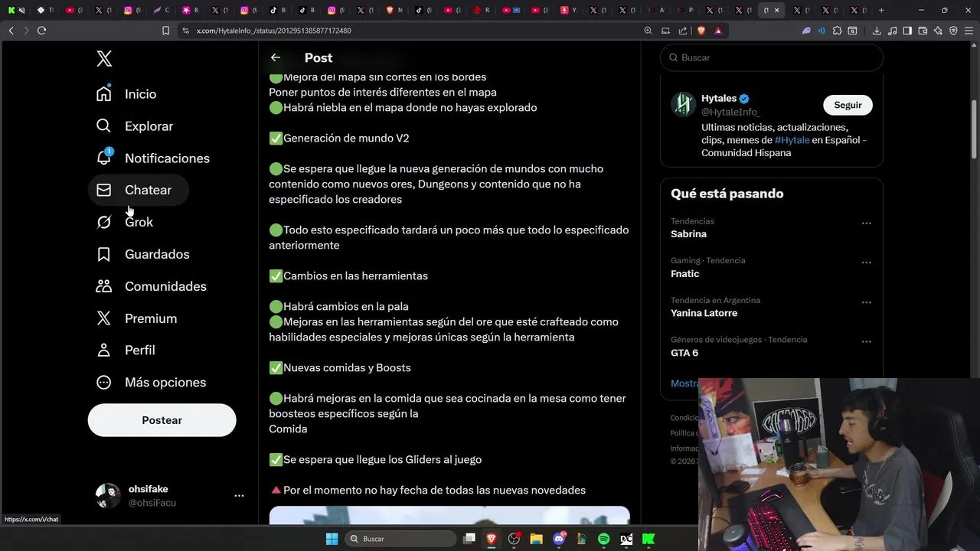980x551 pixels.
Task: Open options for the Sabrina trend
Action: pyautogui.click(x=867, y=223)
